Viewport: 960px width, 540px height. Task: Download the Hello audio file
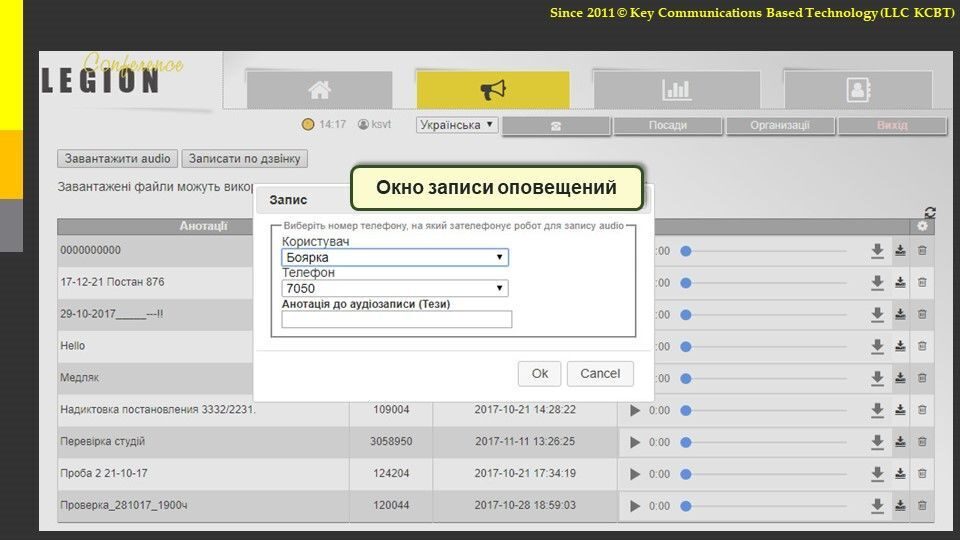pyautogui.click(x=877, y=346)
